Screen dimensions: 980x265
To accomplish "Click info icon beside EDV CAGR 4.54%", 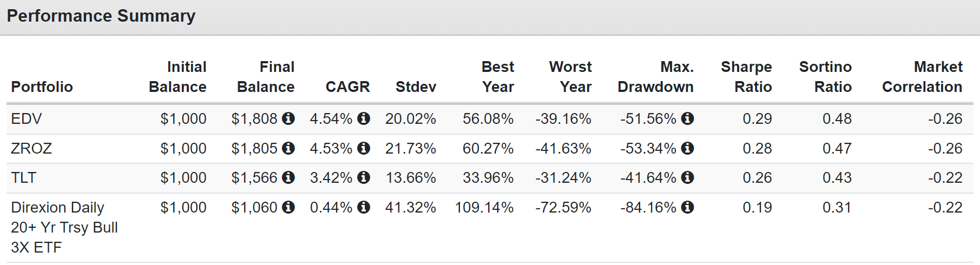I will tap(364, 118).
